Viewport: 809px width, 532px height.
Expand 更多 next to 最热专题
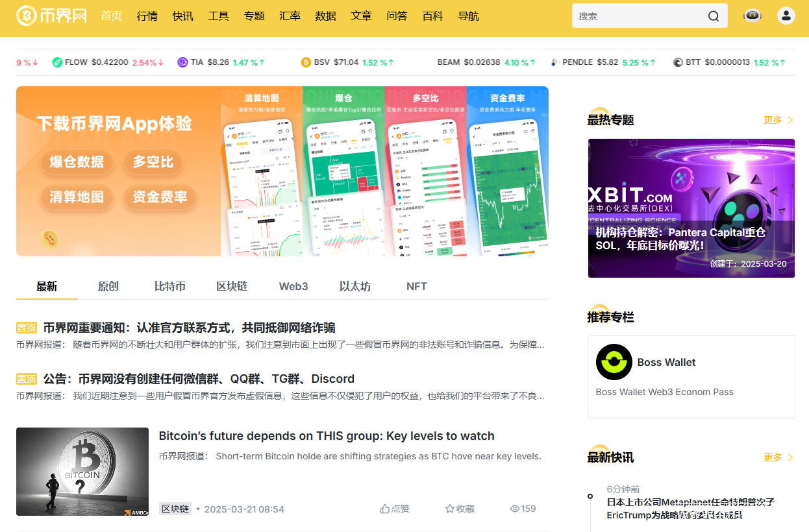(x=778, y=120)
